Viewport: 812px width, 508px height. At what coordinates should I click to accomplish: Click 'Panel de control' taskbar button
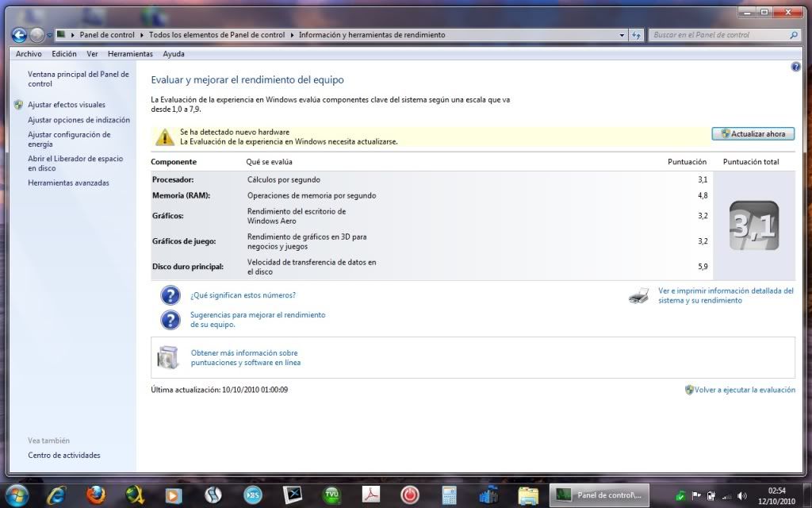point(599,495)
